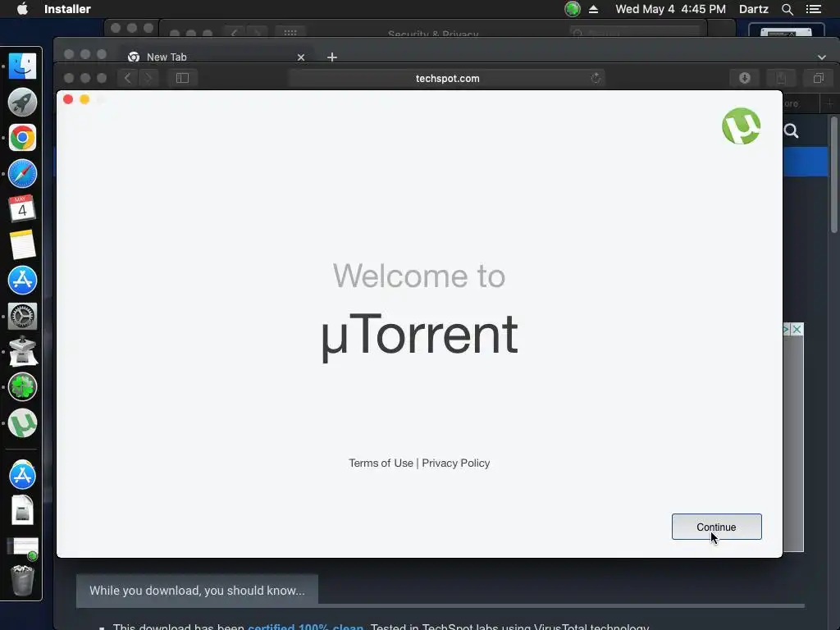This screenshot has height=630, width=840.
Task: Open the Trash in the dock
Action: (22, 580)
